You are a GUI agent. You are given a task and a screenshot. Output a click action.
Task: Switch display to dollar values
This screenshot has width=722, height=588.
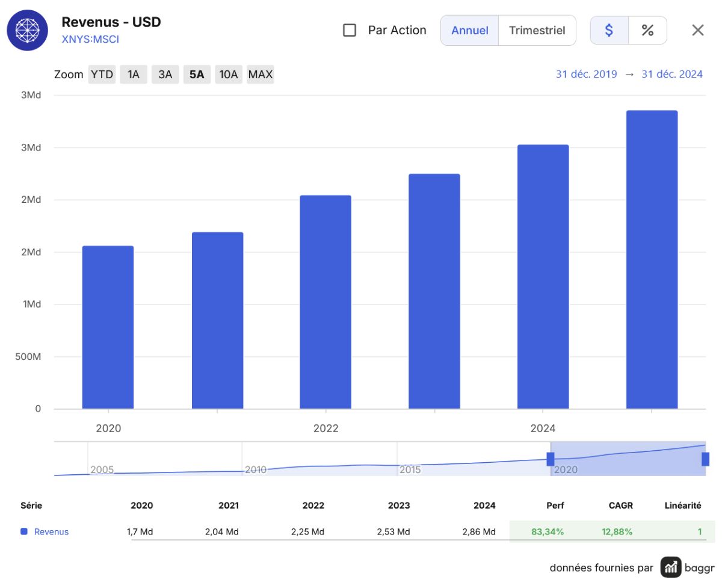609,30
